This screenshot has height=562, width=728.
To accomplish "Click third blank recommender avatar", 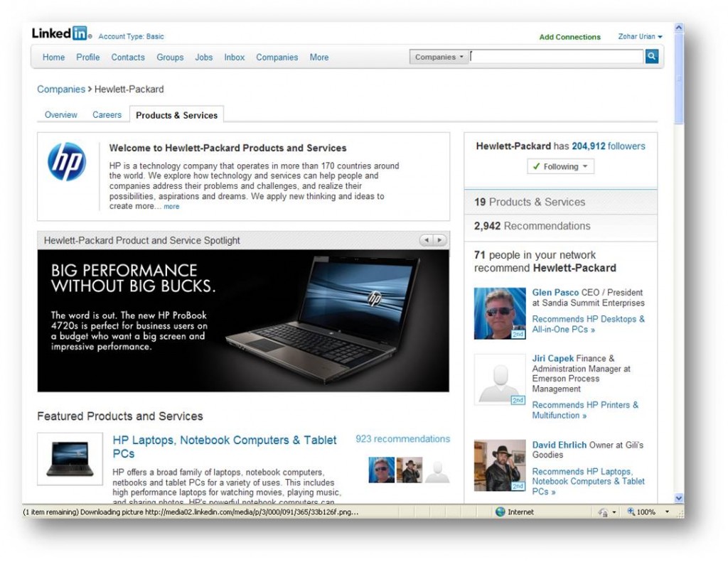I will [437, 470].
